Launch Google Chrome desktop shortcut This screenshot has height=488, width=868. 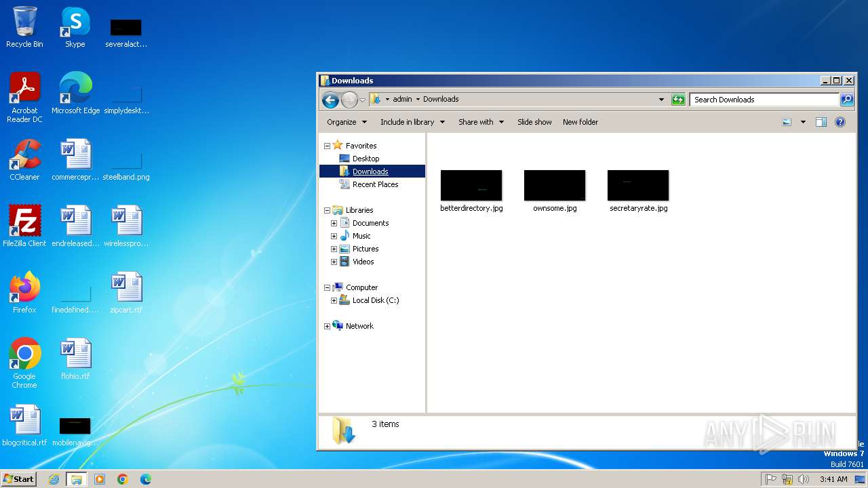click(x=24, y=363)
